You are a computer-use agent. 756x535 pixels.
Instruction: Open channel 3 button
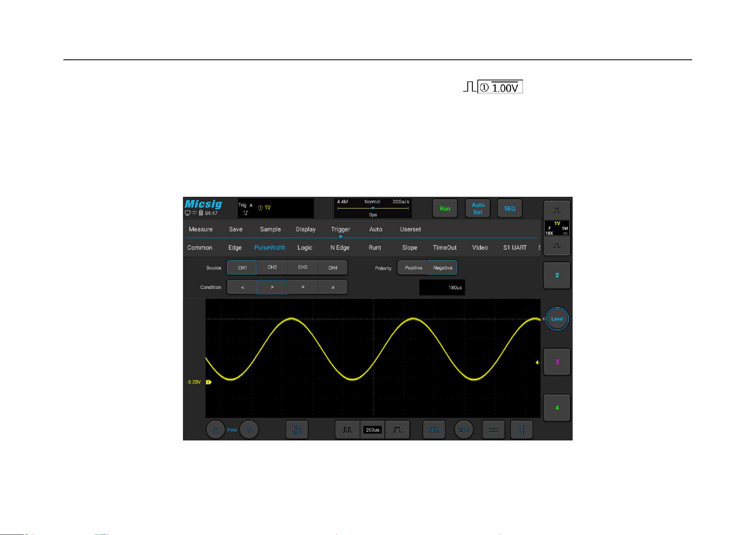coord(557,362)
